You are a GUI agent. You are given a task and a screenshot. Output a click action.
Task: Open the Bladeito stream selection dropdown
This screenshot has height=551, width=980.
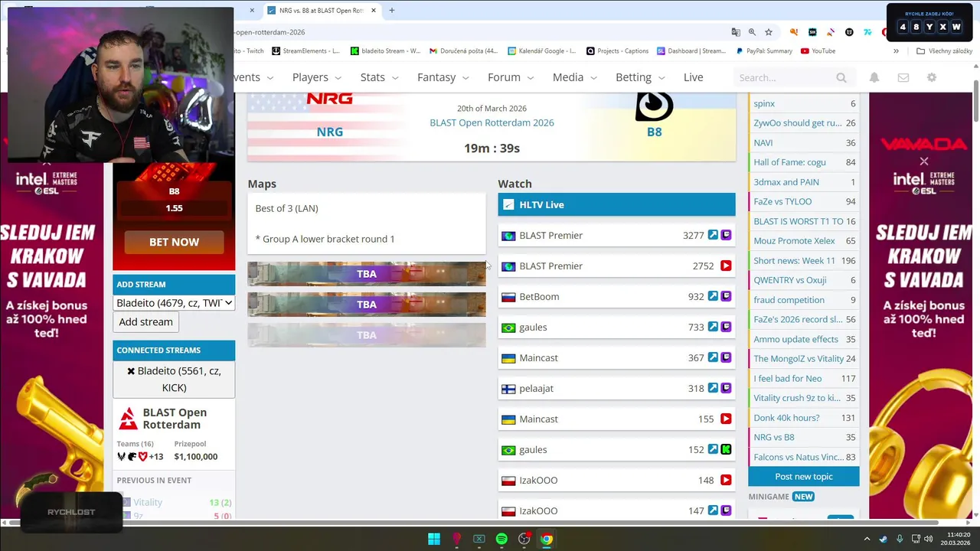click(x=174, y=303)
